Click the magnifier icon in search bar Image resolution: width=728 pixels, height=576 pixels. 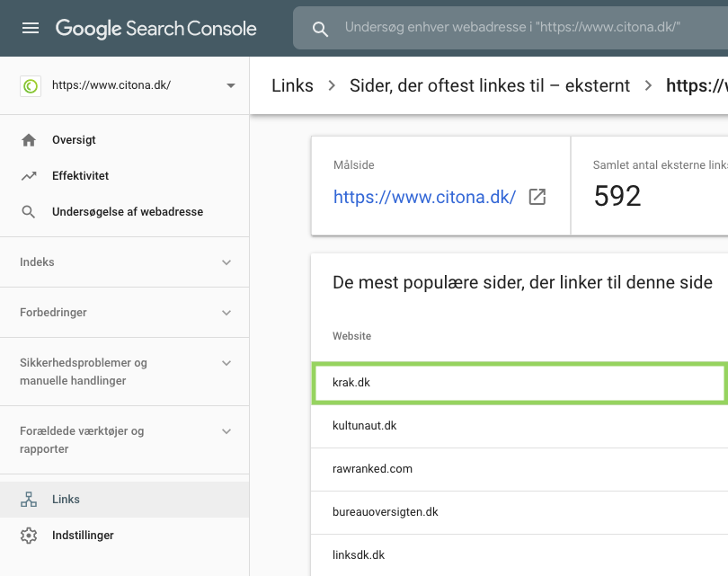[320, 29]
